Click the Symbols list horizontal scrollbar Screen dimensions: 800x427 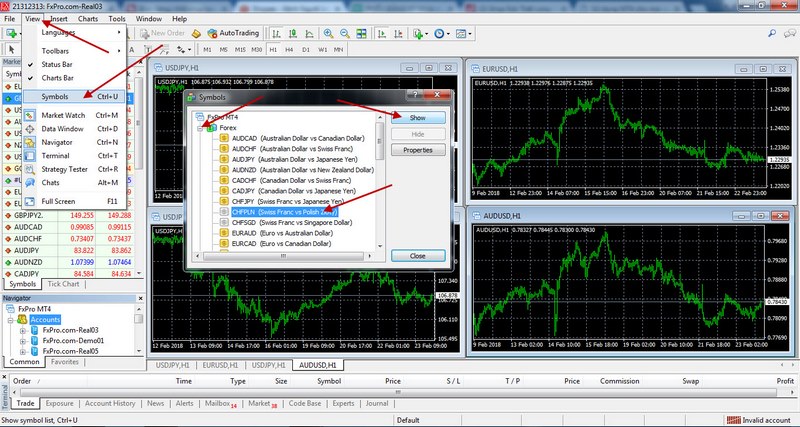(x=285, y=256)
